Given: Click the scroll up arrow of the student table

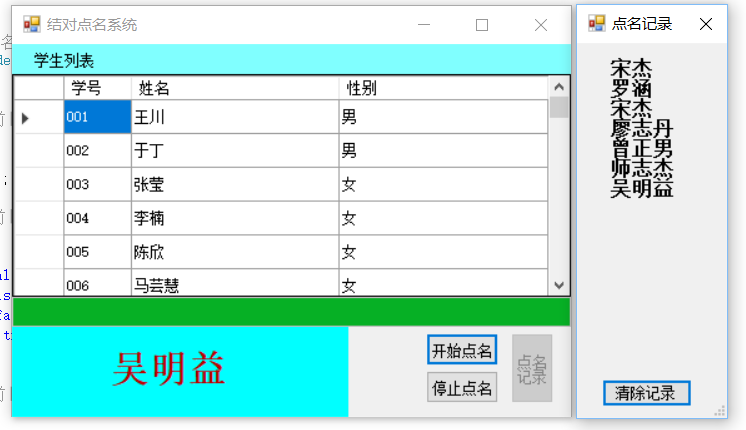Looking at the screenshot, I should coord(559,87).
